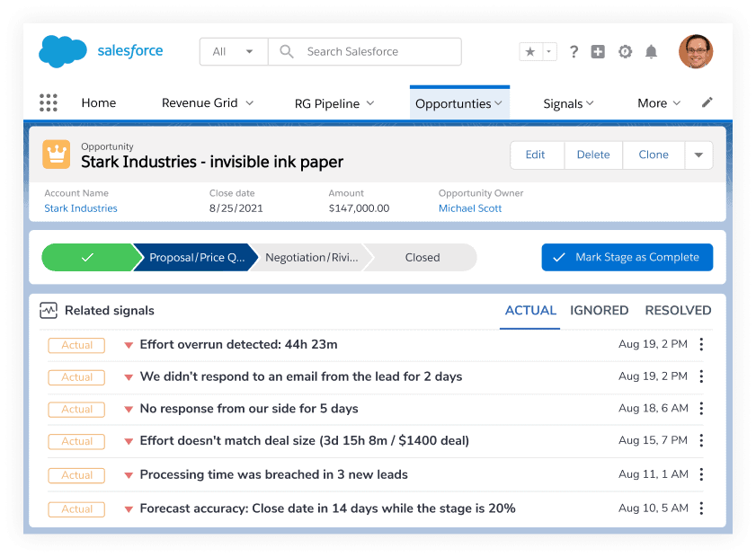
Task: Expand the Revenue Grid tab chevron
Action: tap(250, 102)
